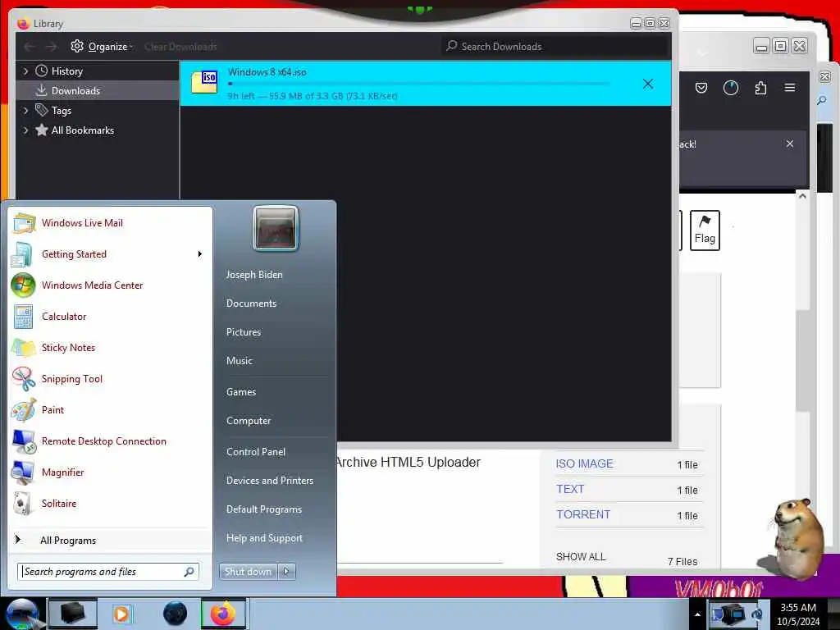Click the Windows 8 x64.iso download progress bar
Viewport: 840px width, 630px height.
pyautogui.click(x=418, y=84)
